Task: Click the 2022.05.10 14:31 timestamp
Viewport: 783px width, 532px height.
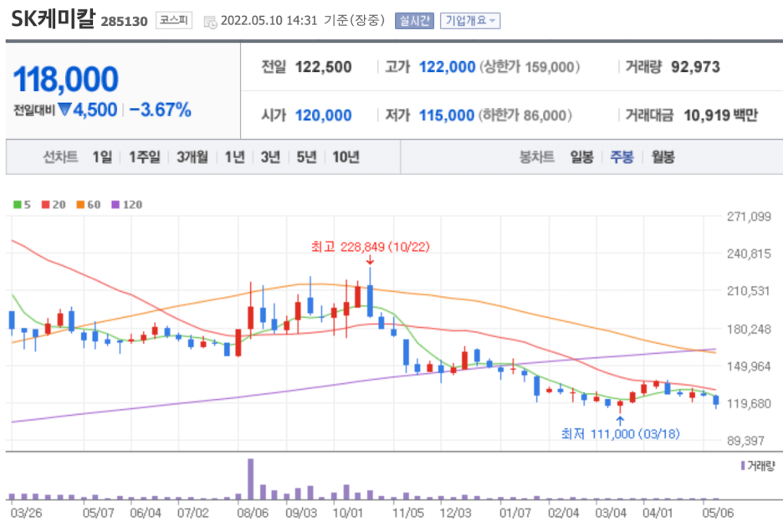Action: point(269,20)
